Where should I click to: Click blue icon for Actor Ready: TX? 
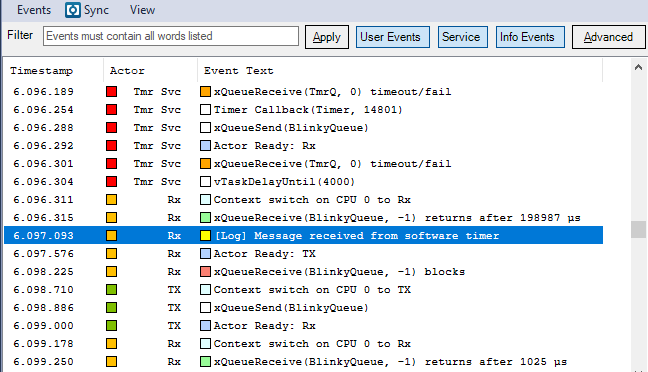coord(205,253)
